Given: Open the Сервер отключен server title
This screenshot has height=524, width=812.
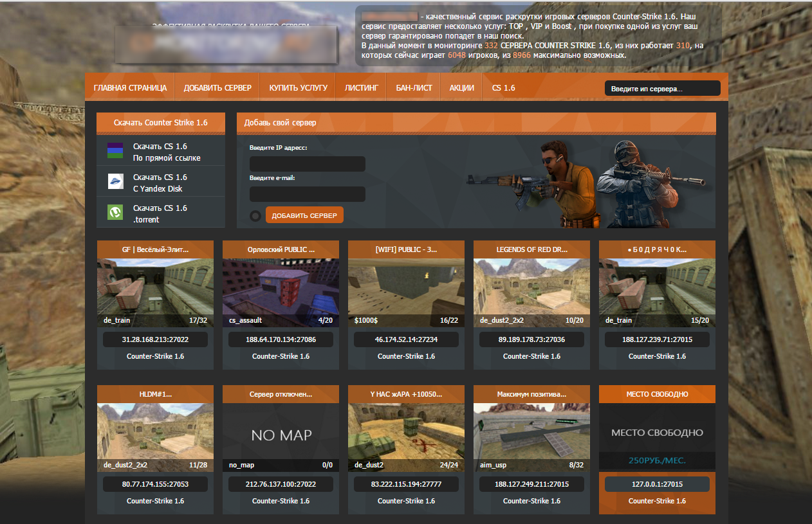Looking at the screenshot, I should click(281, 394).
